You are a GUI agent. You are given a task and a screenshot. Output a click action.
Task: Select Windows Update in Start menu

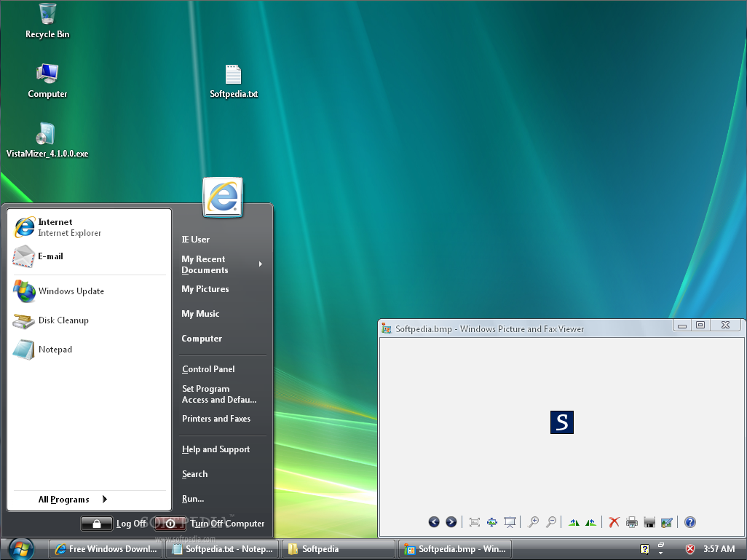[71, 291]
